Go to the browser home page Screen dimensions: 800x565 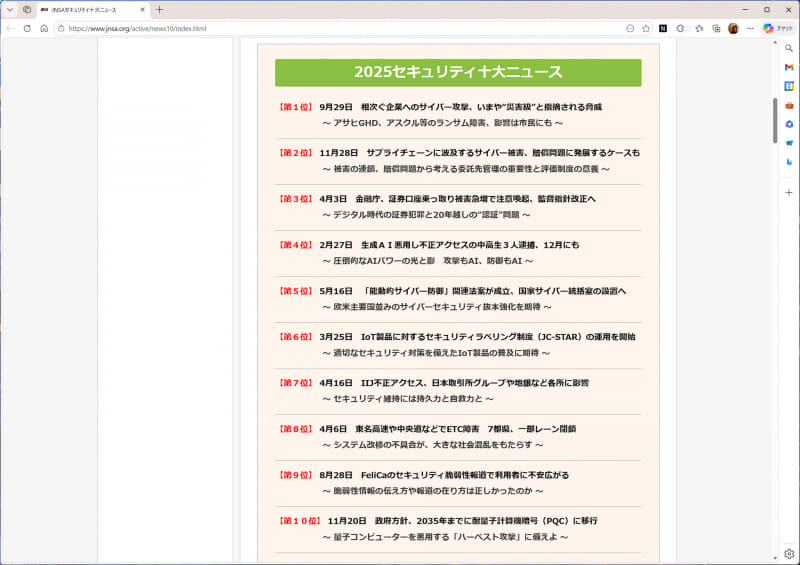(x=44, y=29)
